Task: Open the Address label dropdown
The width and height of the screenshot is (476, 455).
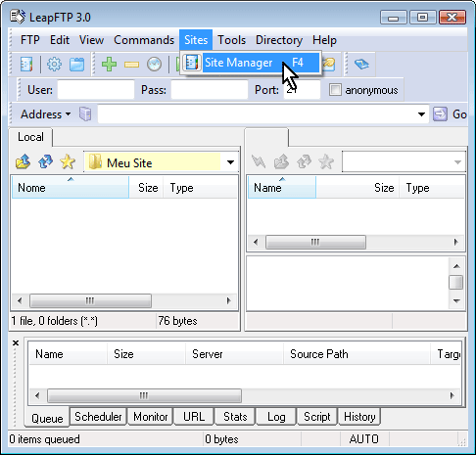Action: (45, 114)
